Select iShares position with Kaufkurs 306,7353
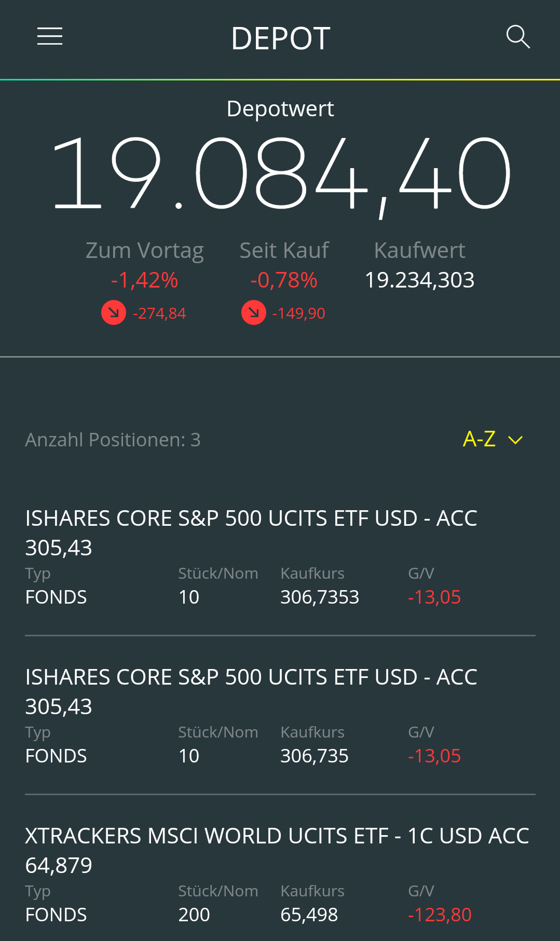560x941 pixels. 251,519
